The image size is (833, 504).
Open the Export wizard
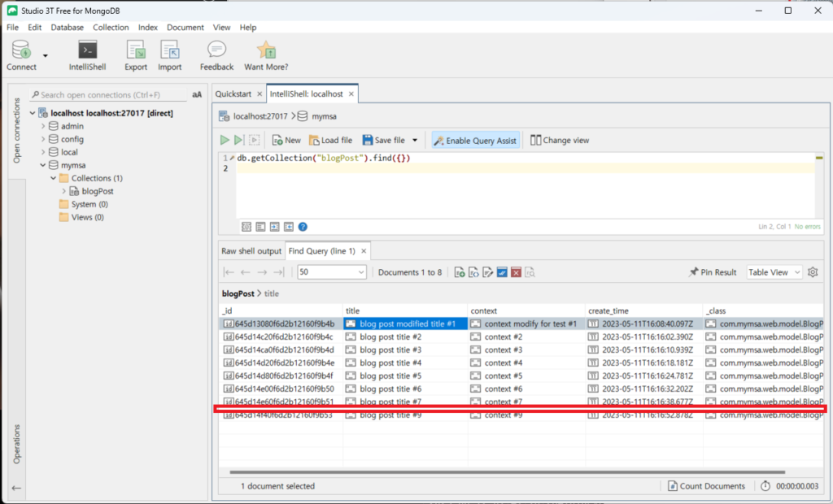click(136, 55)
